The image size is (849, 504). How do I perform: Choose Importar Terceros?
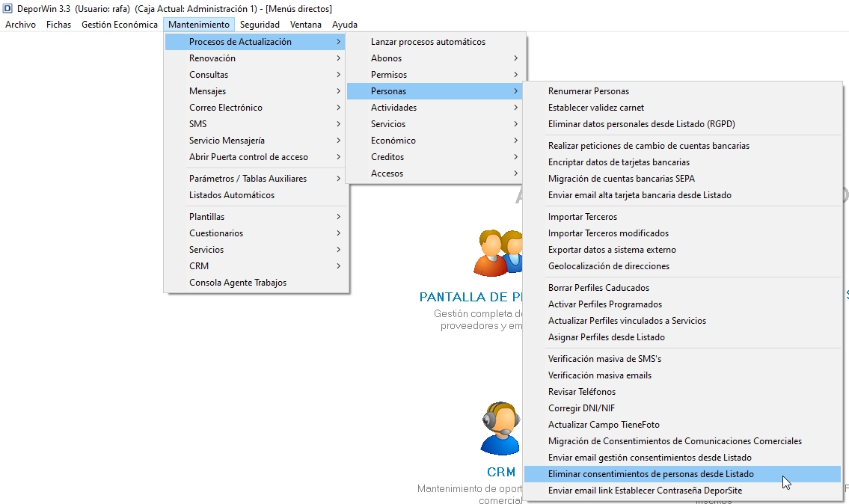click(682, 217)
